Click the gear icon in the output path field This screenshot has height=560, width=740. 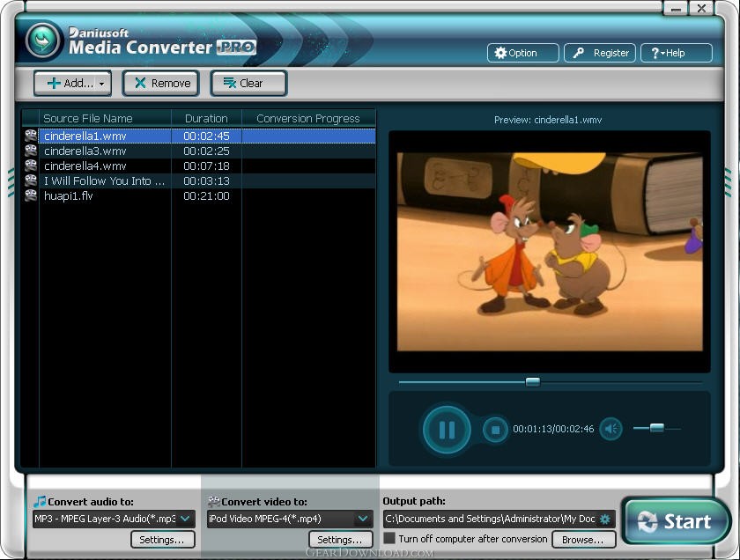[x=605, y=519]
